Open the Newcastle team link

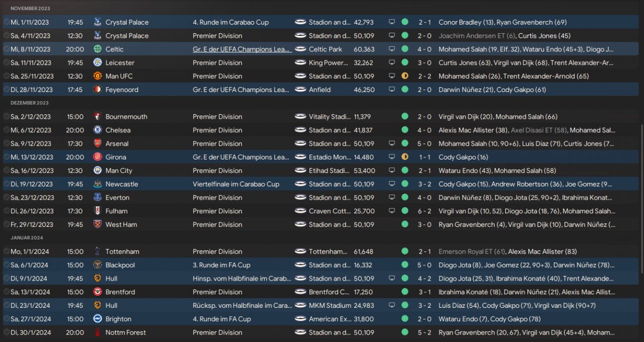122,184
